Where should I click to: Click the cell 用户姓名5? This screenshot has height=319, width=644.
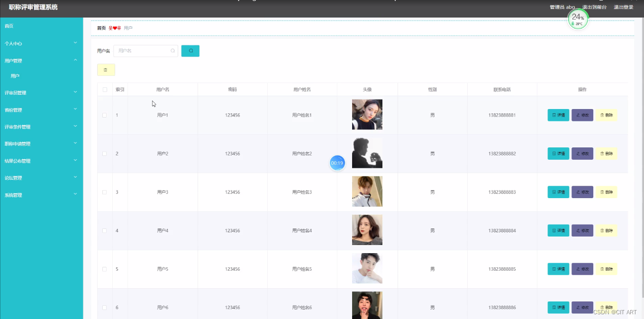[x=302, y=269]
